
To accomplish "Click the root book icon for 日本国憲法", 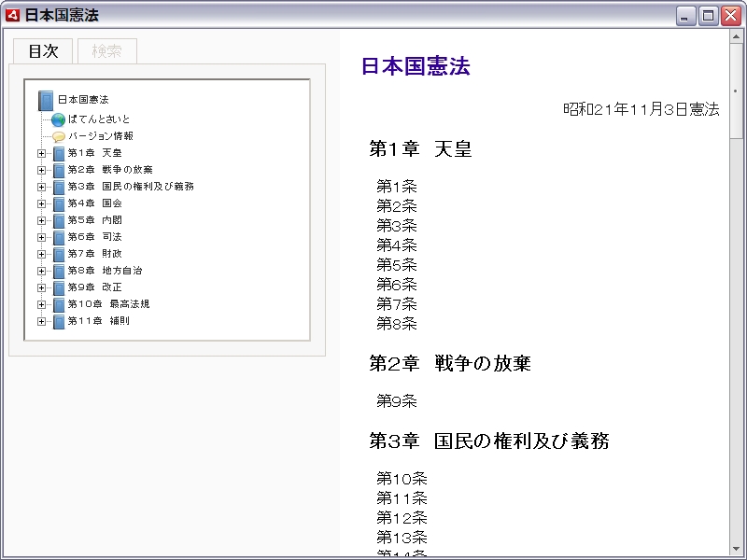I will 46,100.
